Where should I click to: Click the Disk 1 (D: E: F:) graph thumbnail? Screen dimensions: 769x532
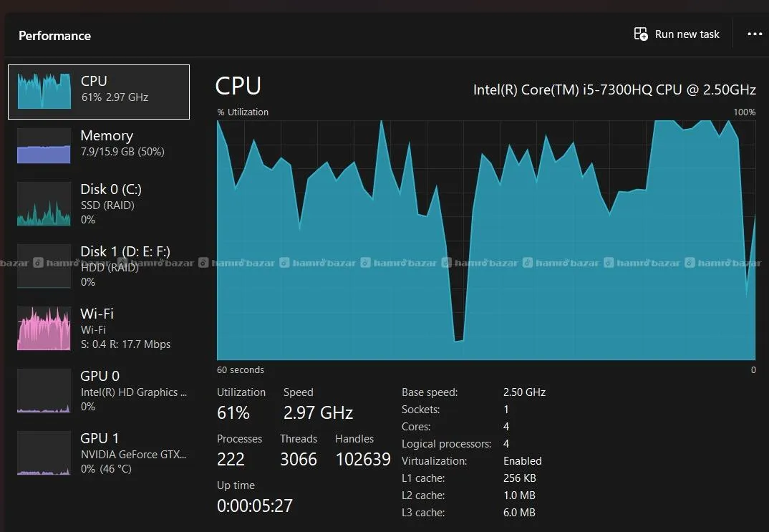(44, 266)
